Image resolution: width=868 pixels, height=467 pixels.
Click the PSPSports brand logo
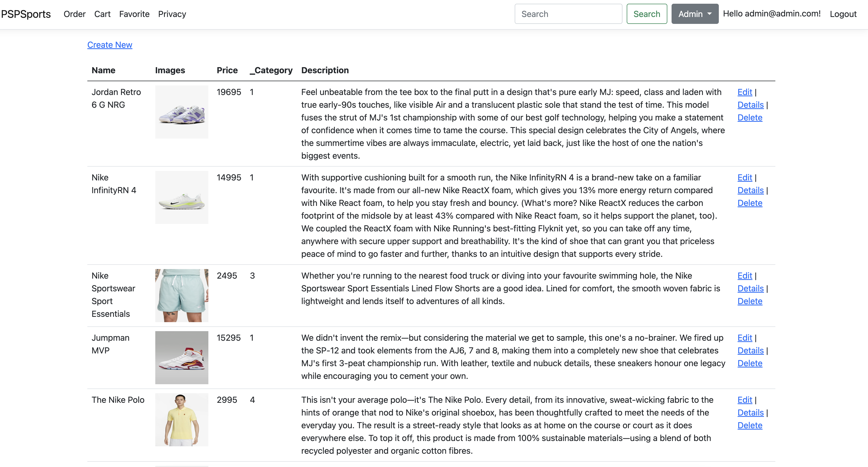click(x=26, y=14)
